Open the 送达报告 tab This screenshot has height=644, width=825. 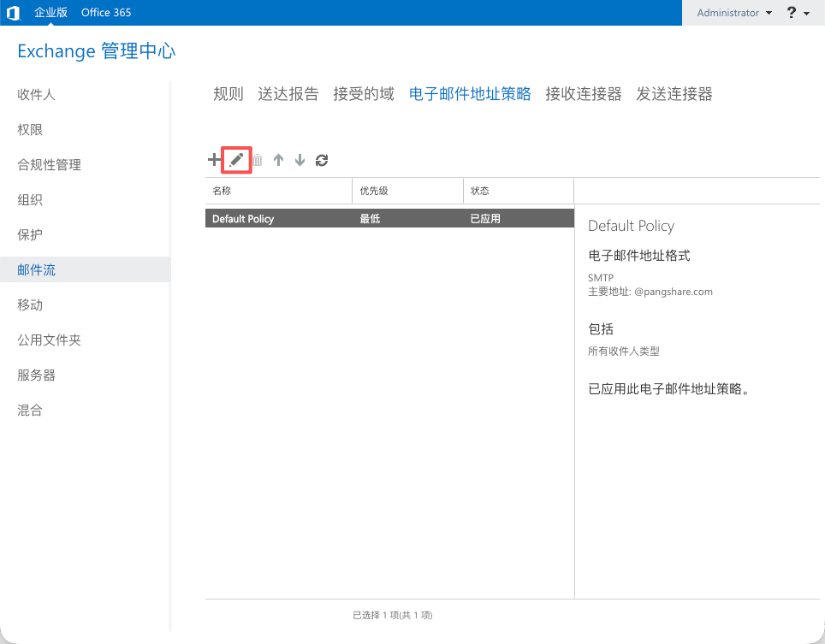[x=288, y=94]
